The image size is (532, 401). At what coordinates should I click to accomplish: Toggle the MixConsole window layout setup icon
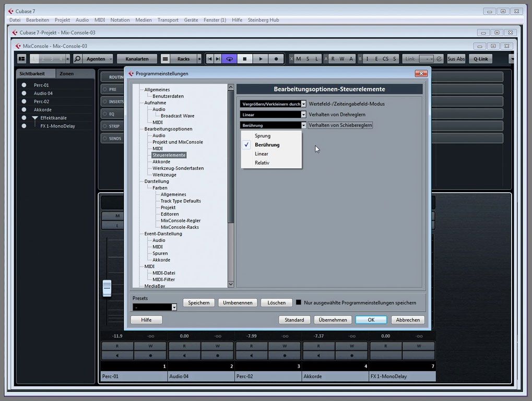pos(22,58)
